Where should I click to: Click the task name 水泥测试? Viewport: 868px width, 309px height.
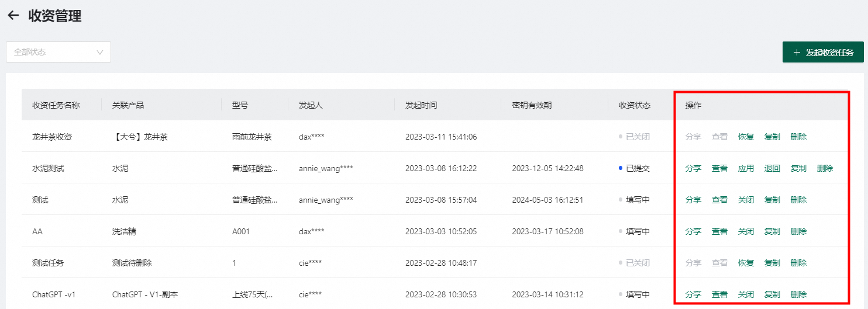(48, 168)
